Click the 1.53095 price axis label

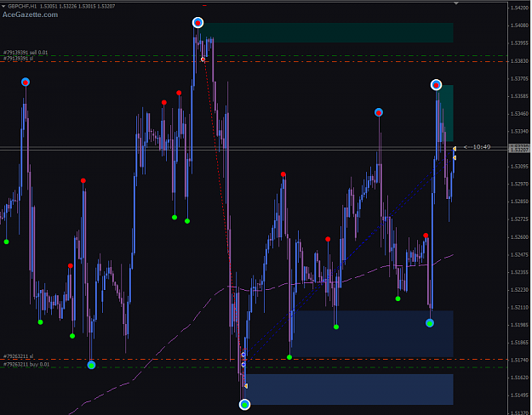[x=519, y=167]
